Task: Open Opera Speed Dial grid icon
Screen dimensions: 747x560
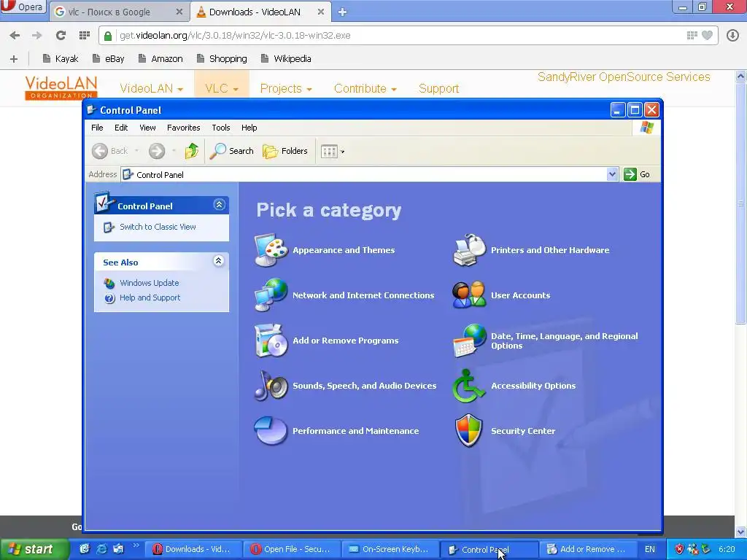Action: tap(85, 35)
